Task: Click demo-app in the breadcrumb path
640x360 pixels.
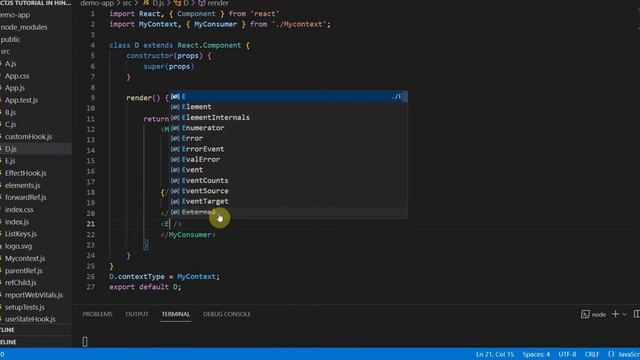Action: pos(97,3)
